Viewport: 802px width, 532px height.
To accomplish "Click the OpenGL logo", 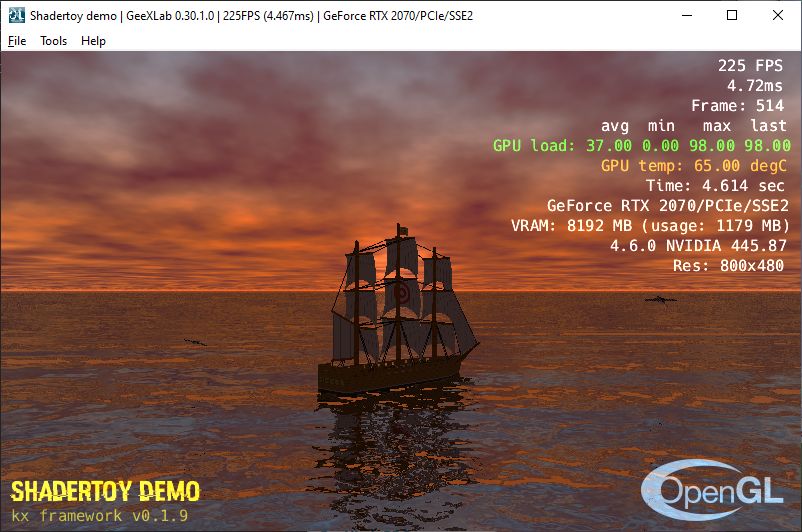I will pos(712,490).
